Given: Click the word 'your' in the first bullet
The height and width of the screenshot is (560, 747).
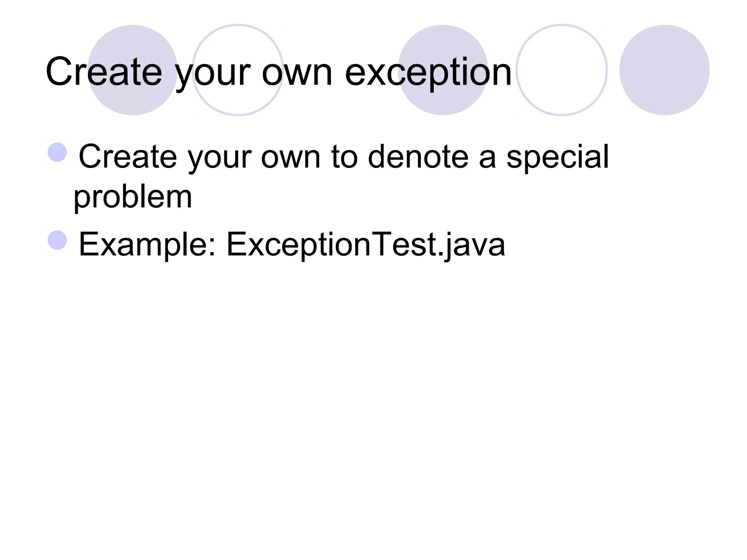Looking at the screenshot, I should pos(220,160).
